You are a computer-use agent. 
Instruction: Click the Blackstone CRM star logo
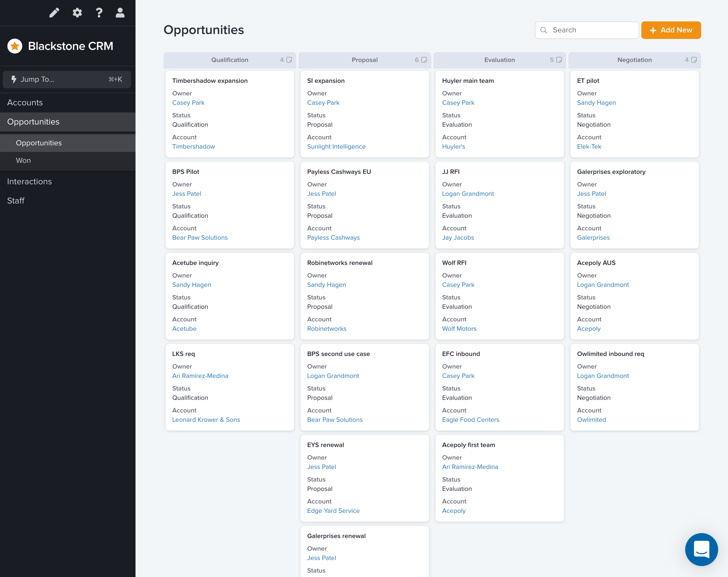pos(15,46)
